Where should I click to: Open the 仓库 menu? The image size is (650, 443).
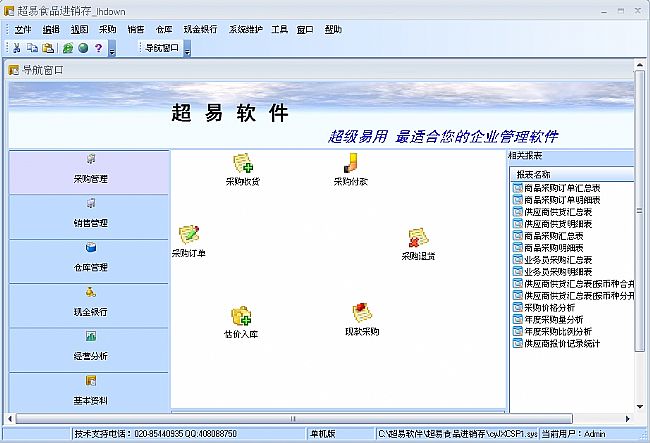[x=164, y=29]
